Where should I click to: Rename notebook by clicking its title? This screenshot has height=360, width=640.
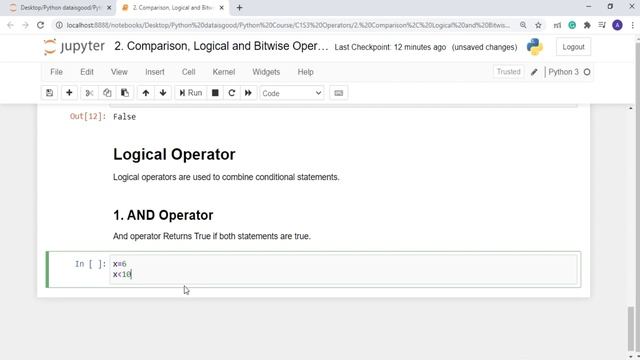tap(221, 46)
